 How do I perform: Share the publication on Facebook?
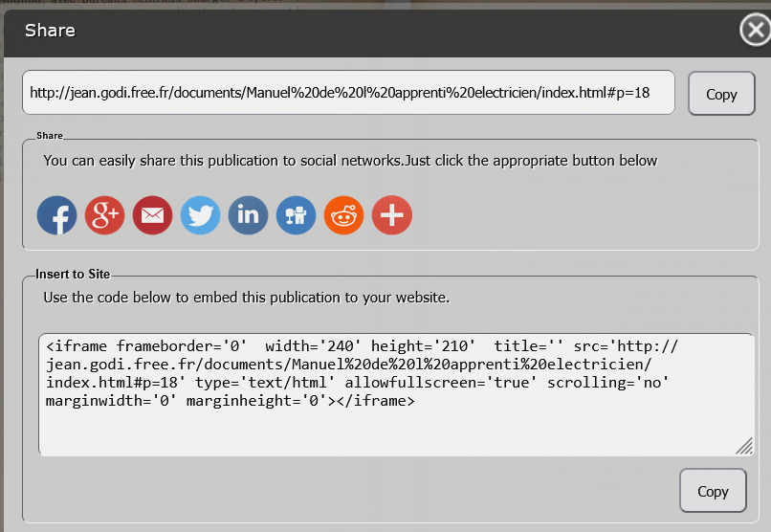[57, 215]
